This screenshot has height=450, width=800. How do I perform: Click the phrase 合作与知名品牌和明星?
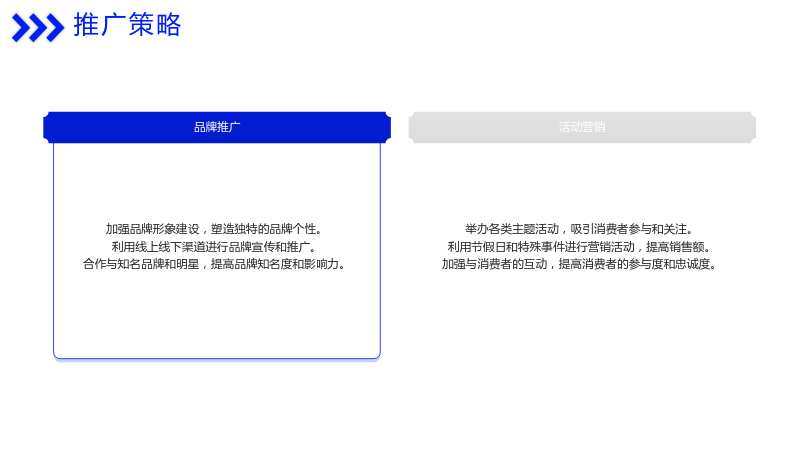[x=141, y=264]
